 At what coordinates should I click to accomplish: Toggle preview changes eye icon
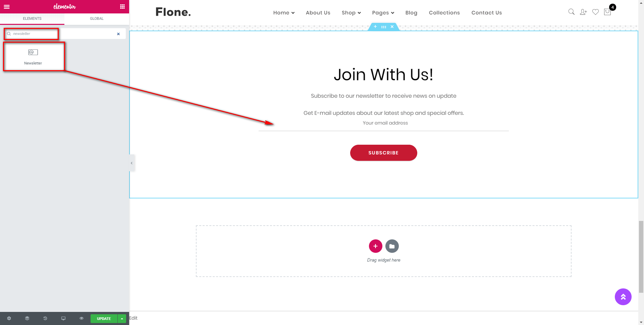pos(82,318)
